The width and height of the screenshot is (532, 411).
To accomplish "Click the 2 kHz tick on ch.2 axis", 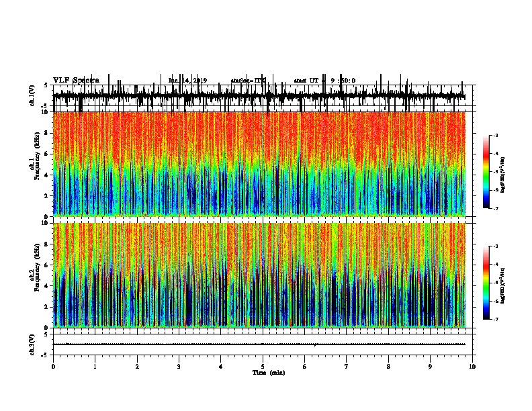I will [46, 307].
